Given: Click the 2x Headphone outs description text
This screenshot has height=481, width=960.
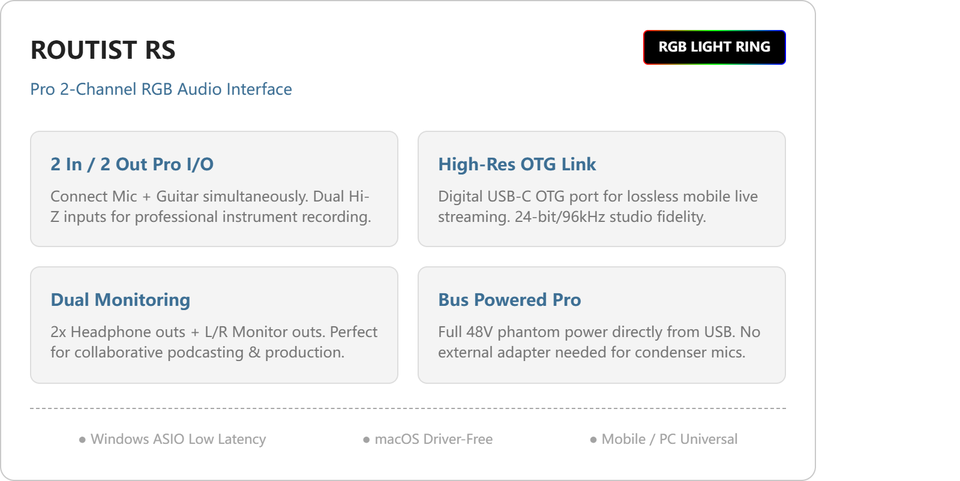Looking at the screenshot, I should tap(214, 342).
